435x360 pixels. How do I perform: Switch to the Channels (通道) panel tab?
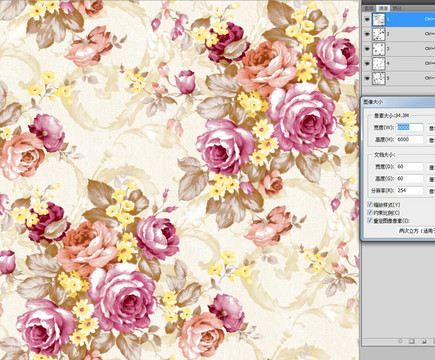383,8
